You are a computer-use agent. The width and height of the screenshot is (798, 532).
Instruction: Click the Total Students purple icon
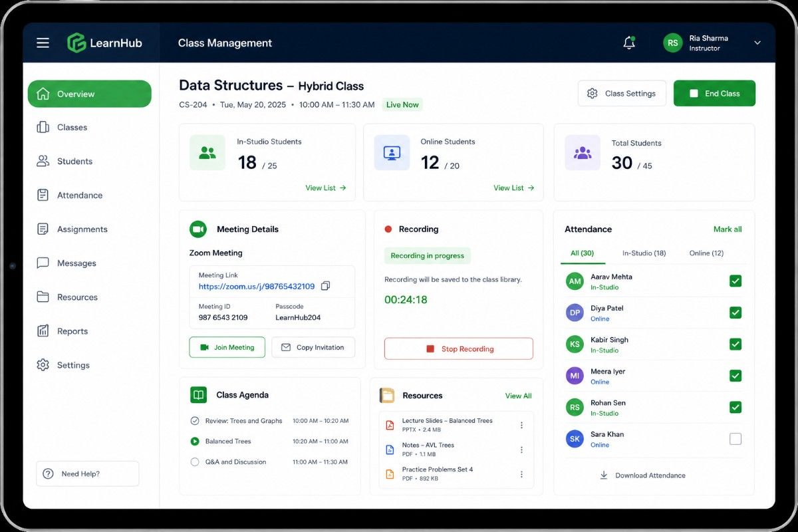pyautogui.click(x=583, y=152)
